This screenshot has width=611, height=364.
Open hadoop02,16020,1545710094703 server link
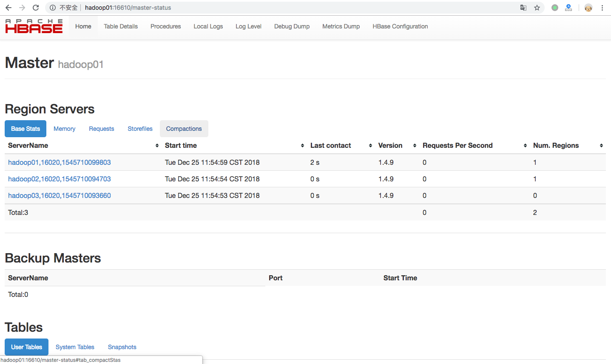pos(60,179)
